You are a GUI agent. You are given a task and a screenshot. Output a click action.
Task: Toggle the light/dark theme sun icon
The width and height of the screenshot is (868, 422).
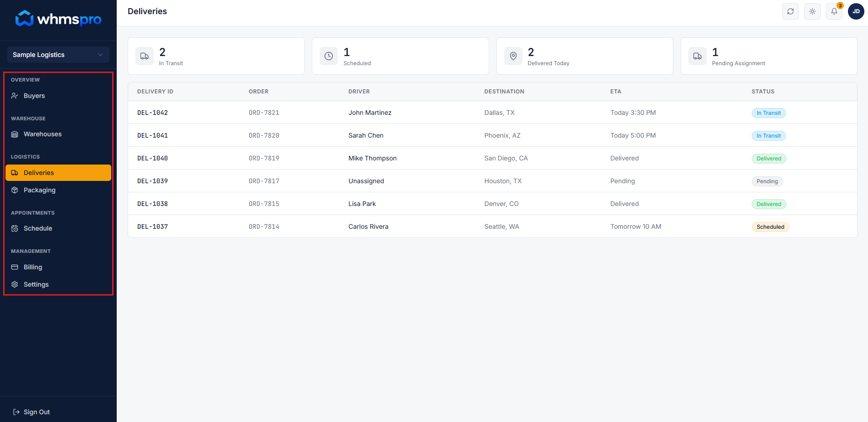(x=812, y=11)
